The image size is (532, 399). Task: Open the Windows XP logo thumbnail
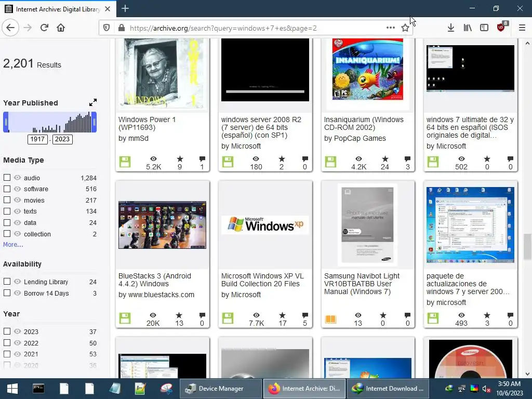[x=265, y=224]
